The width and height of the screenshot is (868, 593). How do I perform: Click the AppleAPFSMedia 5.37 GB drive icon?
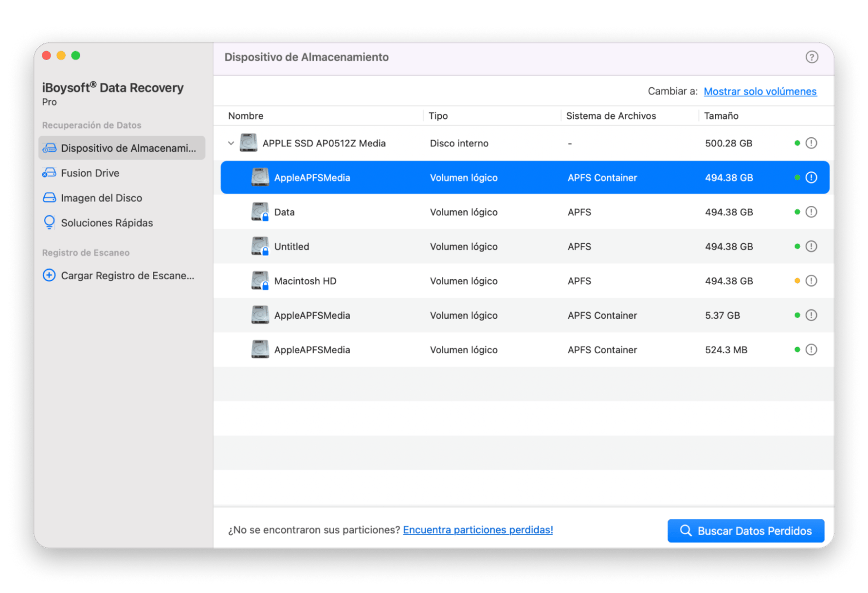[x=260, y=315]
